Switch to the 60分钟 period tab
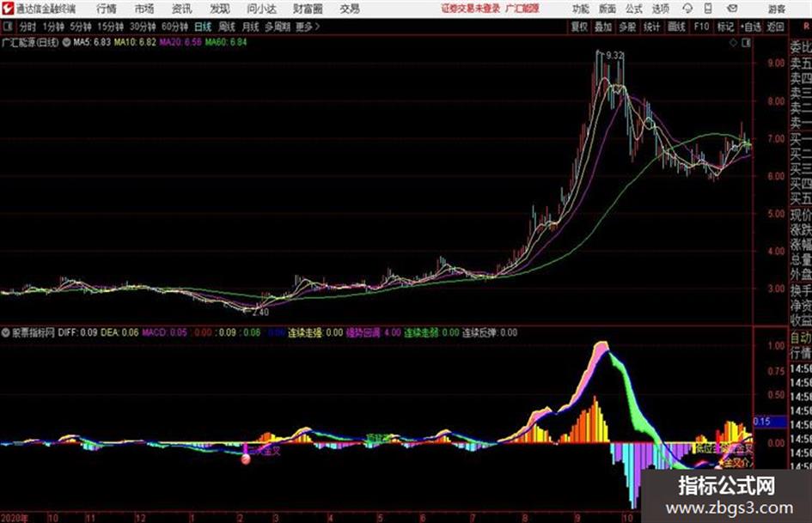The image size is (812, 523). coord(174,27)
